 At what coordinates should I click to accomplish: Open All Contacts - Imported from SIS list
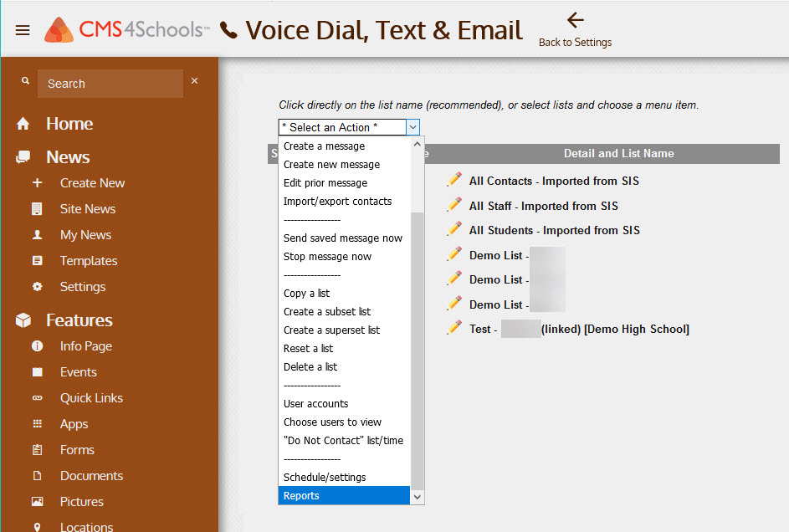tap(554, 181)
